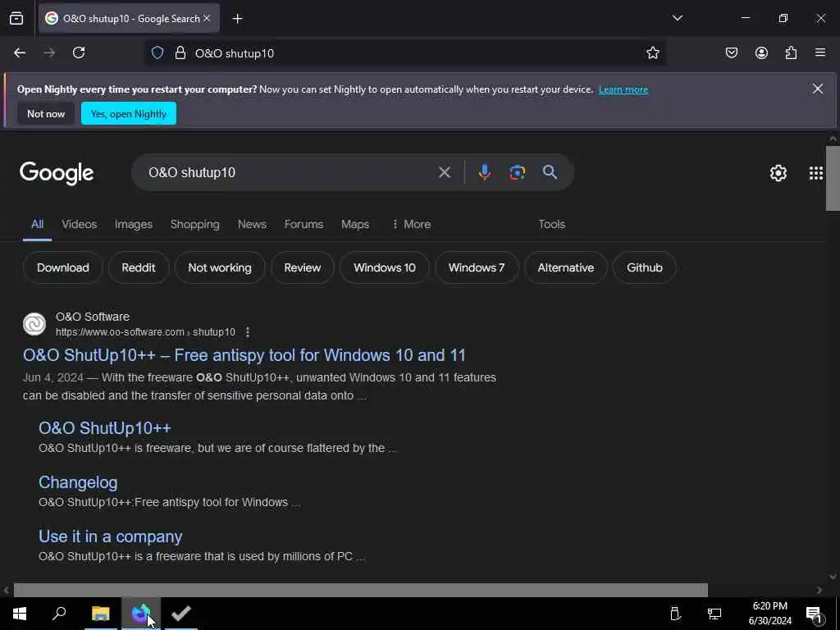This screenshot has height=630, width=840.
Task: Open the Firefox account icon
Action: point(761,52)
